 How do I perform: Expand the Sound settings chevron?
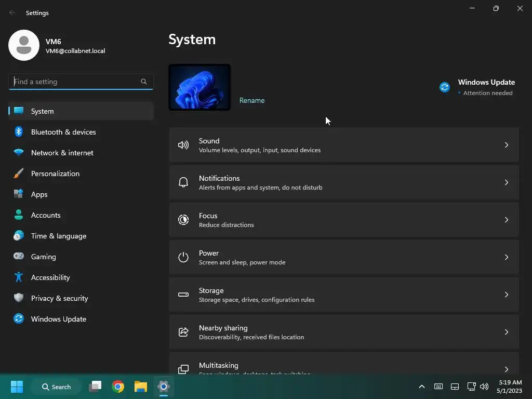(x=506, y=145)
